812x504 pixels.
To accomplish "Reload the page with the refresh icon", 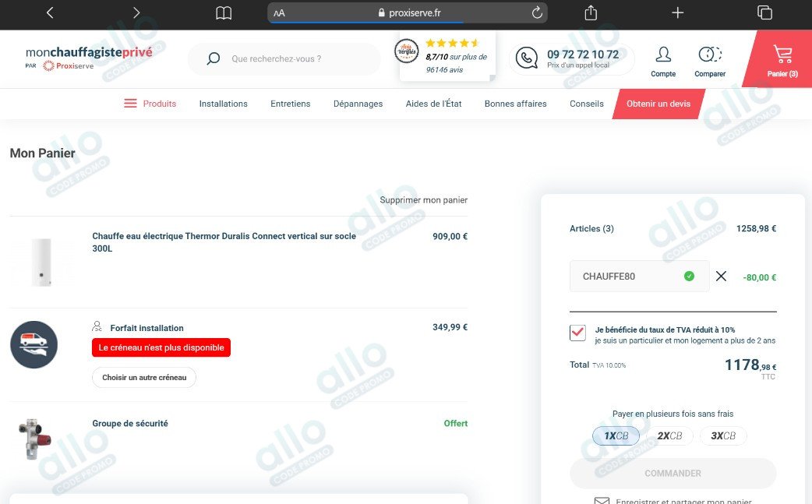I will coord(537,12).
